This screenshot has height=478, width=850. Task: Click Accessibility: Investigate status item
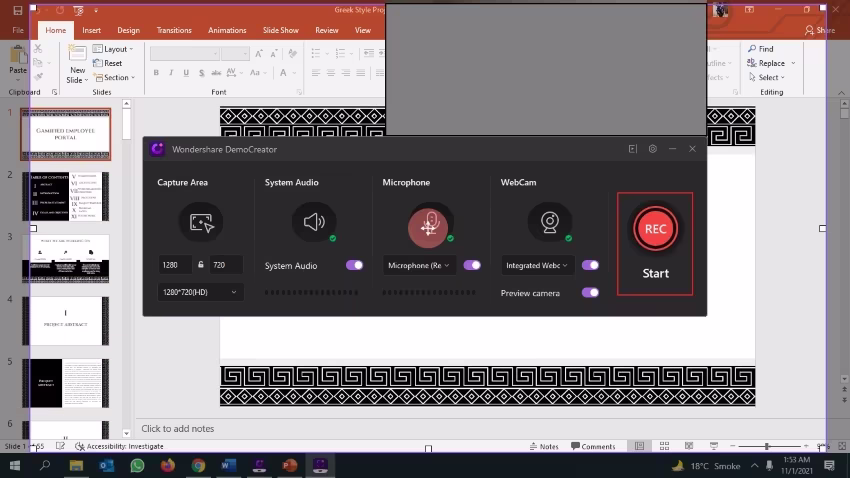pos(119,447)
